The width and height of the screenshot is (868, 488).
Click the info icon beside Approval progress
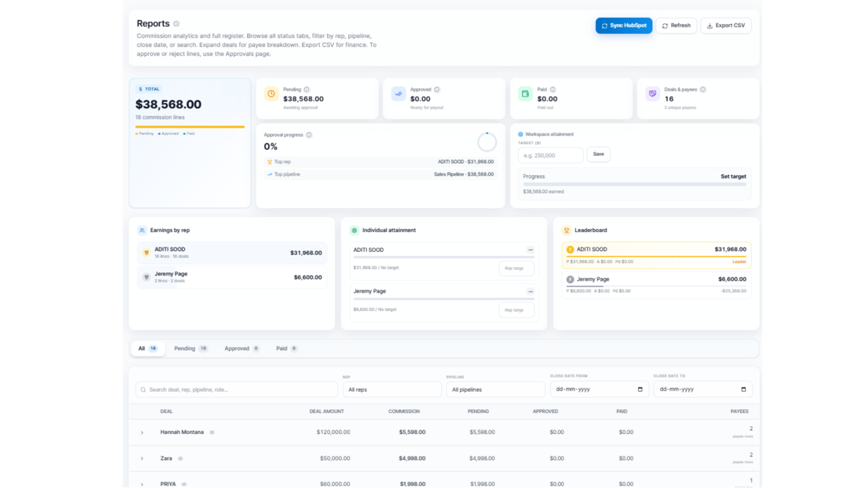pyautogui.click(x=309, y=135)
